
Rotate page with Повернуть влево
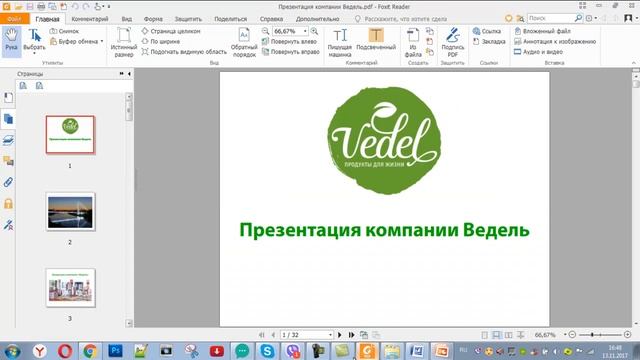click(x=289, y=41)
